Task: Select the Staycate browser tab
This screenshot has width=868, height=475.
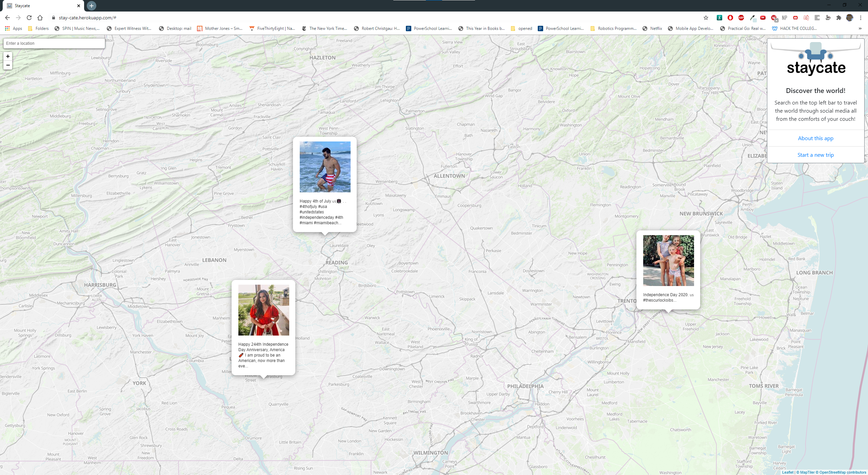Action: click(41, 6)
